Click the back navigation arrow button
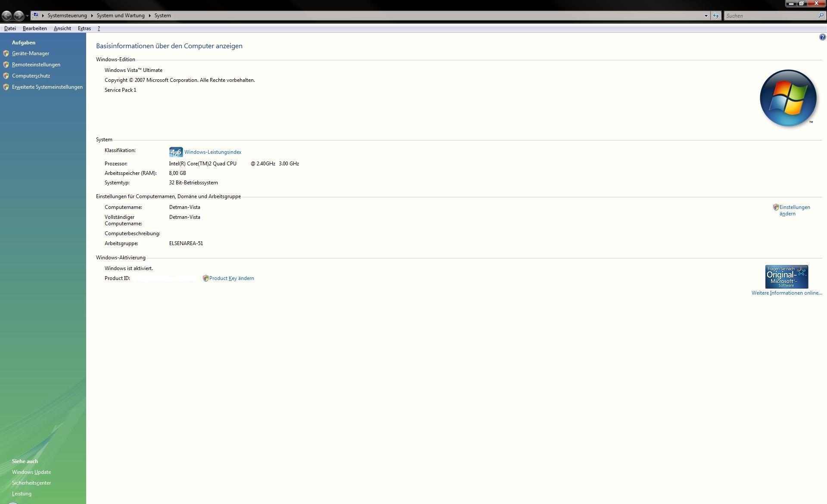 (x=7, y=16)
